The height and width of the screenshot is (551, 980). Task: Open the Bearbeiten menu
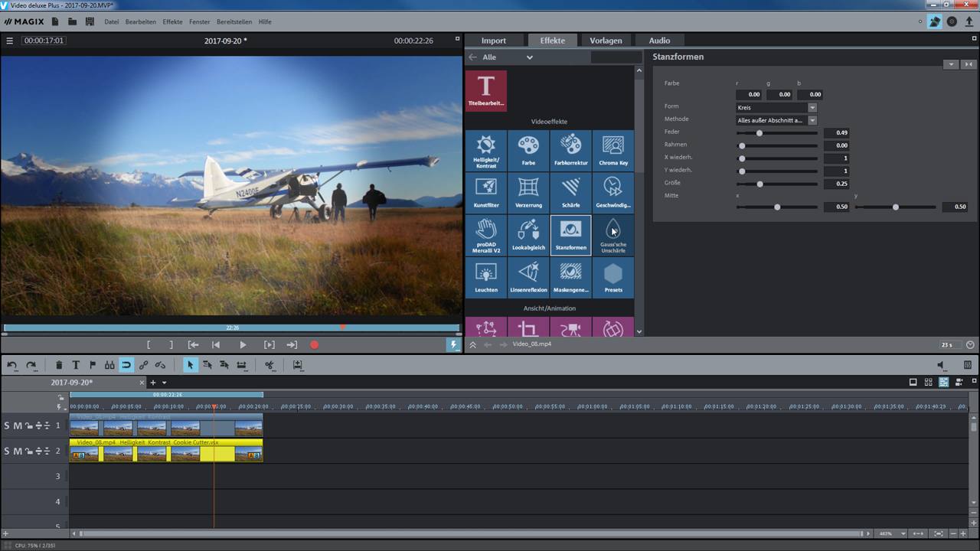(141, 21)
